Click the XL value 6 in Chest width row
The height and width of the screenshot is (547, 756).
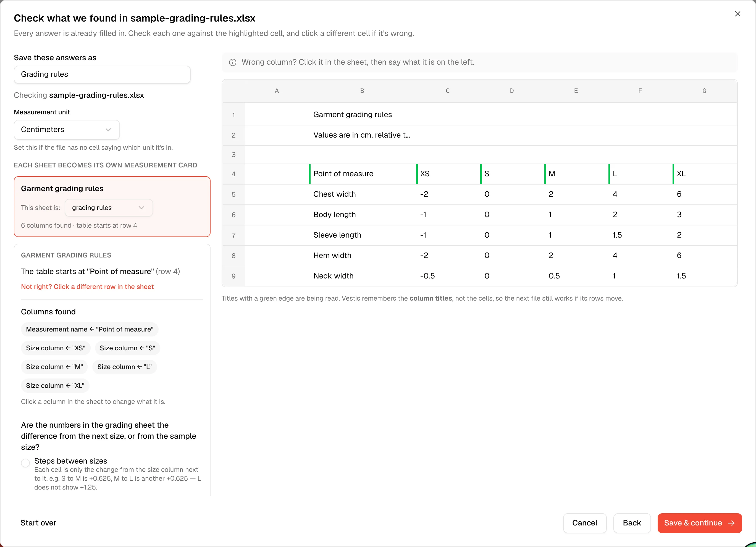[x=704, y=194]
